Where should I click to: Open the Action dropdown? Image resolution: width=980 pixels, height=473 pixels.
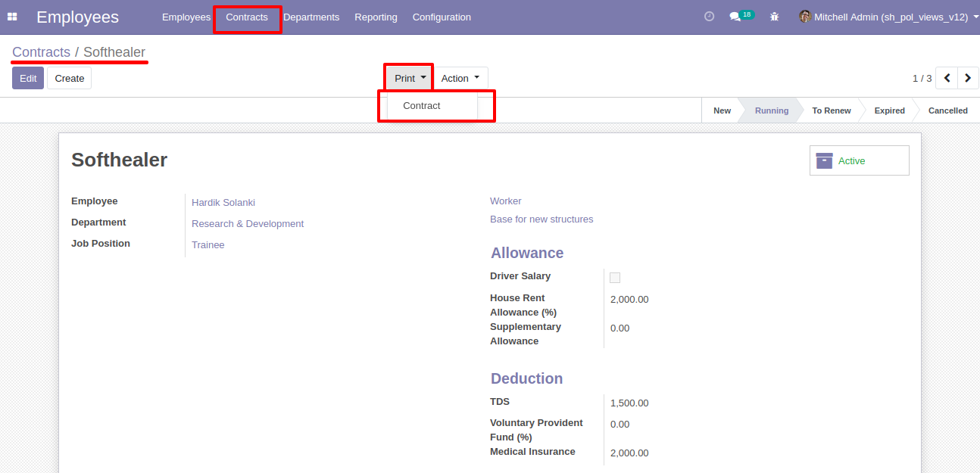pyautogui.click(x=460, y=78)
